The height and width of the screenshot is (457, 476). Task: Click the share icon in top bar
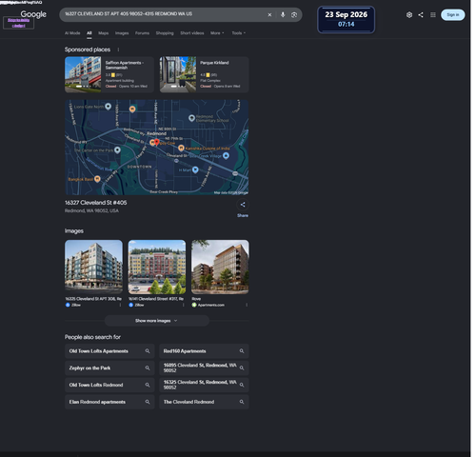point(421,15)
